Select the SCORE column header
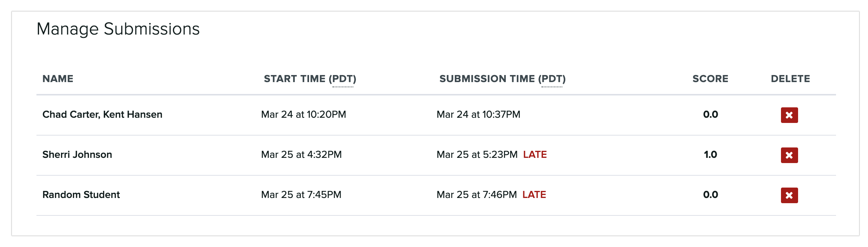Screen dimensions: 868x247 coord(710,79)
